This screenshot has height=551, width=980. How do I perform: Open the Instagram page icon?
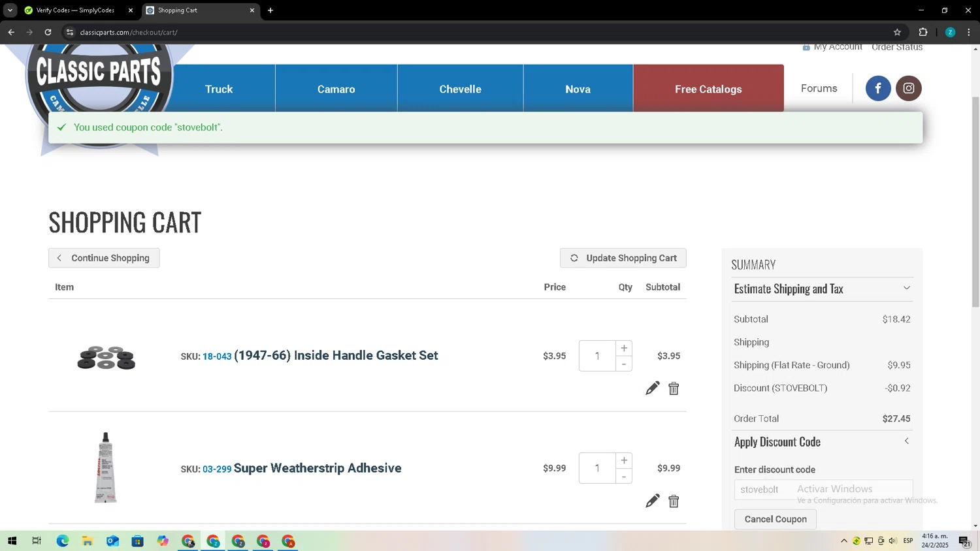pyautogui.click(x=909, y=88)
